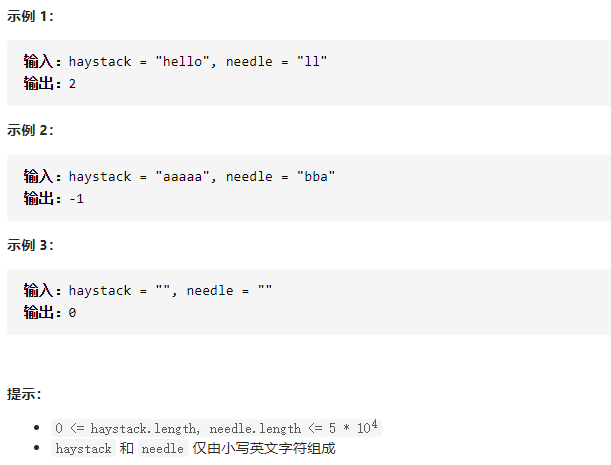The image size is (611, 465).
Task: Click the "输入:" label in example 2
Action: tap(43, 177)
